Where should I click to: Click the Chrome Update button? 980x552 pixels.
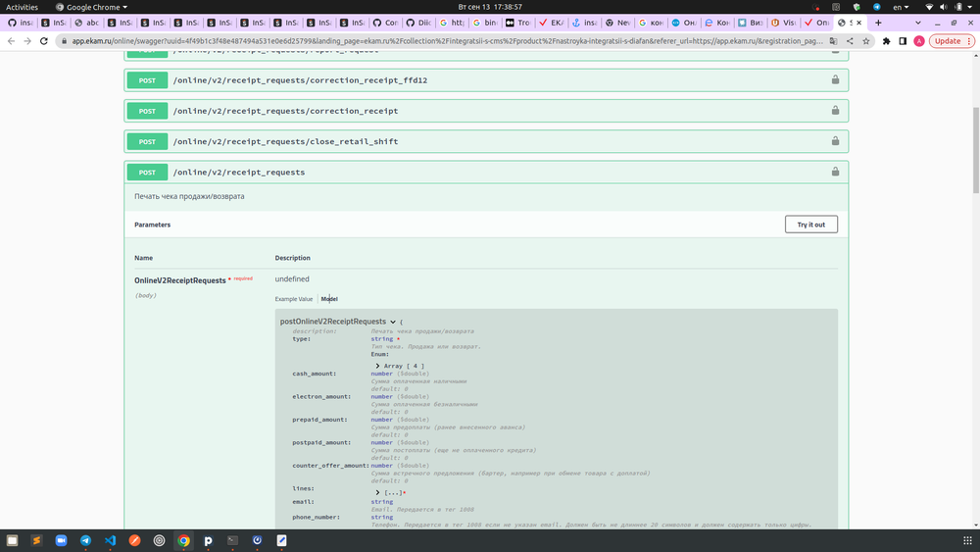(x=948, y=41)
